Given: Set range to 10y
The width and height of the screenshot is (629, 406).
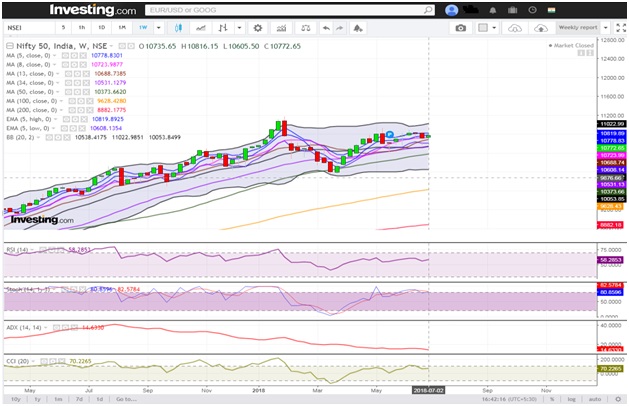Looking at the screenshot, I should point(16,399).
